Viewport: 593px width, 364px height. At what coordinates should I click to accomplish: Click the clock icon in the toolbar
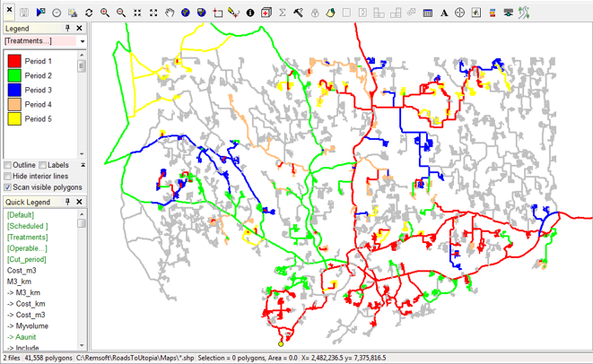coord(57,13)
